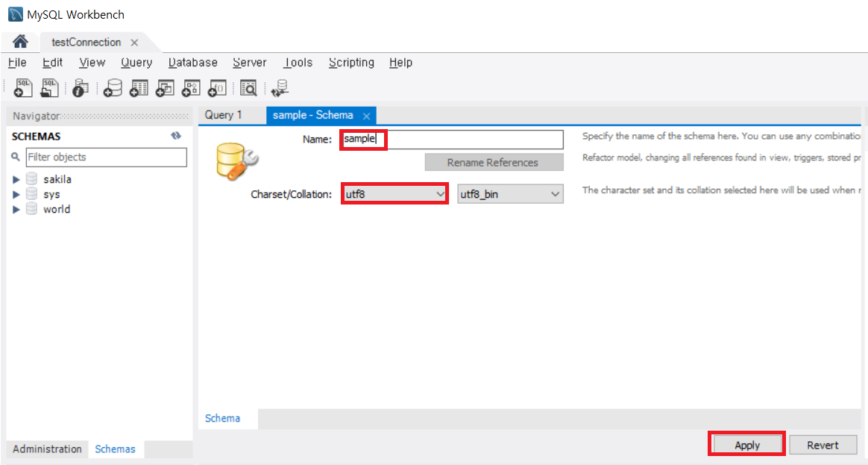This screenshot has height=465, width=868.
Task: Close the testConnection tab
Action: click(x=134, y=42)
